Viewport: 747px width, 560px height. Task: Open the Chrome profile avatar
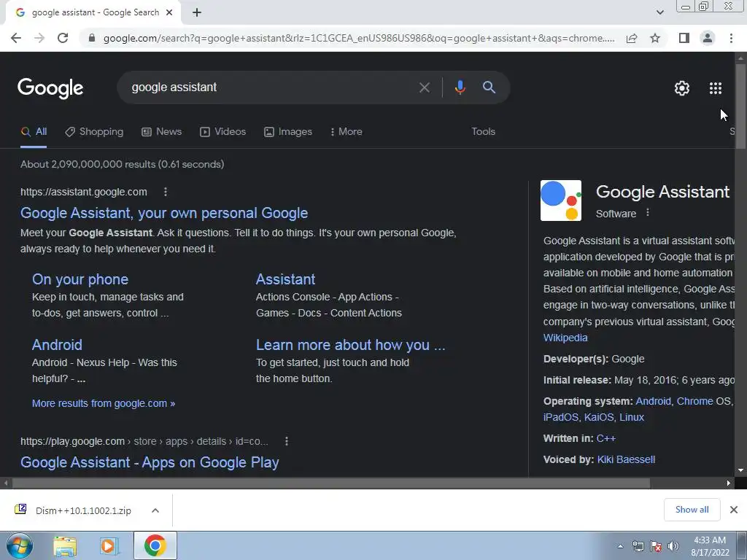click(708, 38)
